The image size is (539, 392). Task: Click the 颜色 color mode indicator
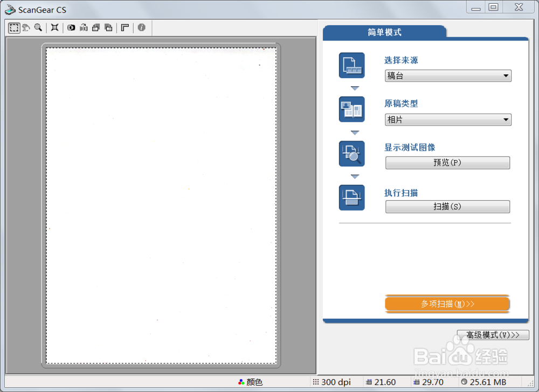tap(250, 382)
